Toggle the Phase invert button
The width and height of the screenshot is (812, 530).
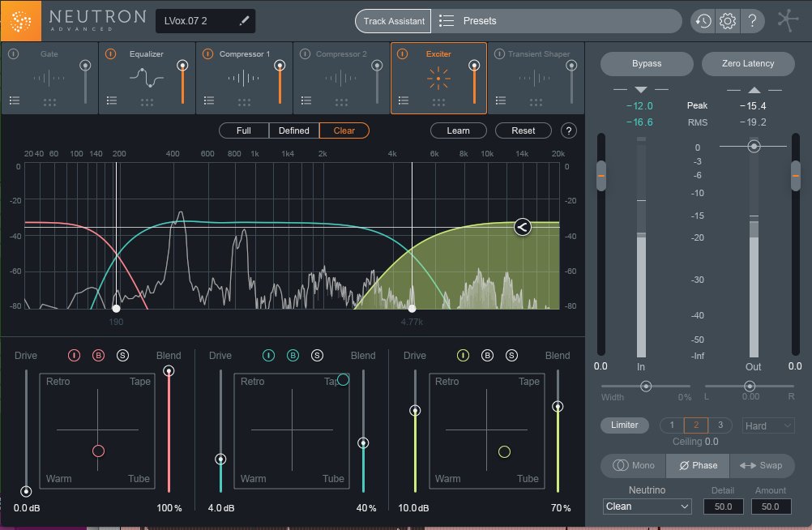(698, 465)
